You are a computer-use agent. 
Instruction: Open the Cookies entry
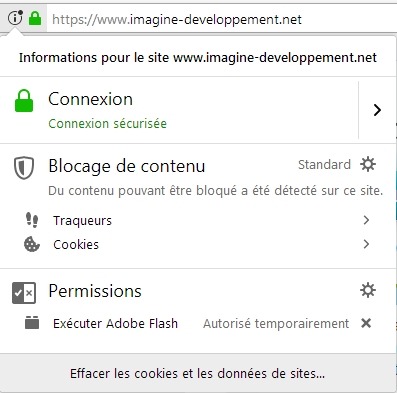click(x=198, y=244)
